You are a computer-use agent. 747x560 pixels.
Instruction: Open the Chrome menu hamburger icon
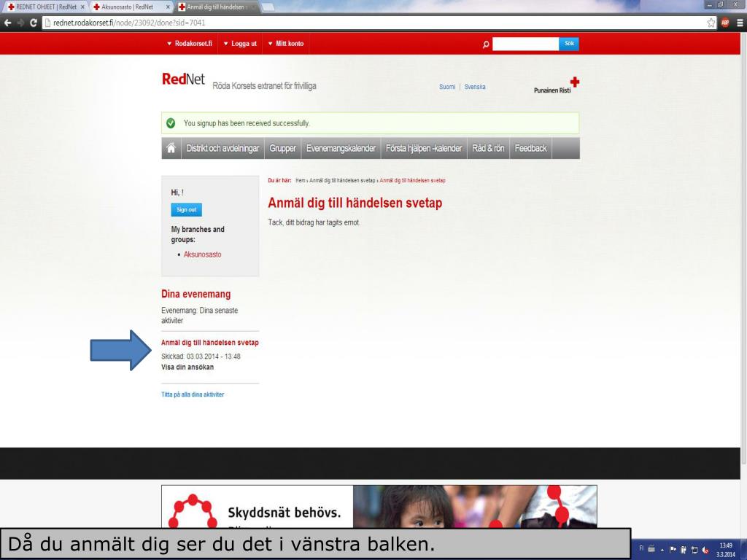coord(740,23)
